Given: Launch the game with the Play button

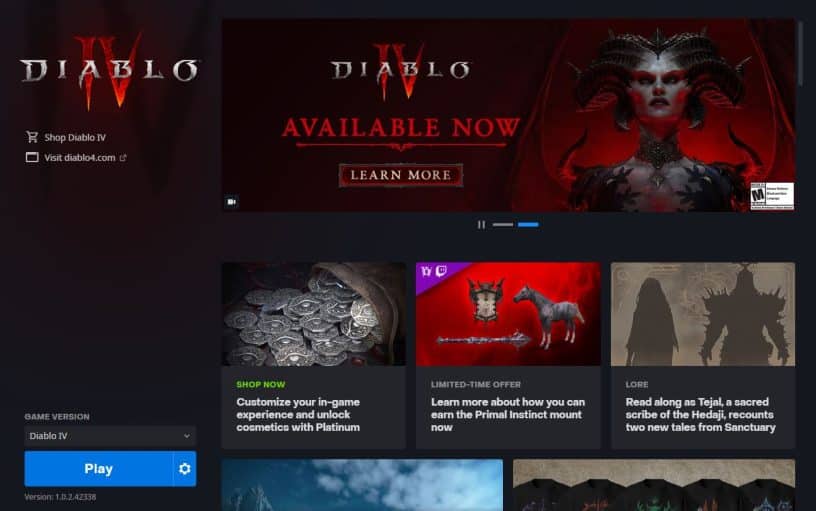Looking at the screenshot, I should (98, 469).
